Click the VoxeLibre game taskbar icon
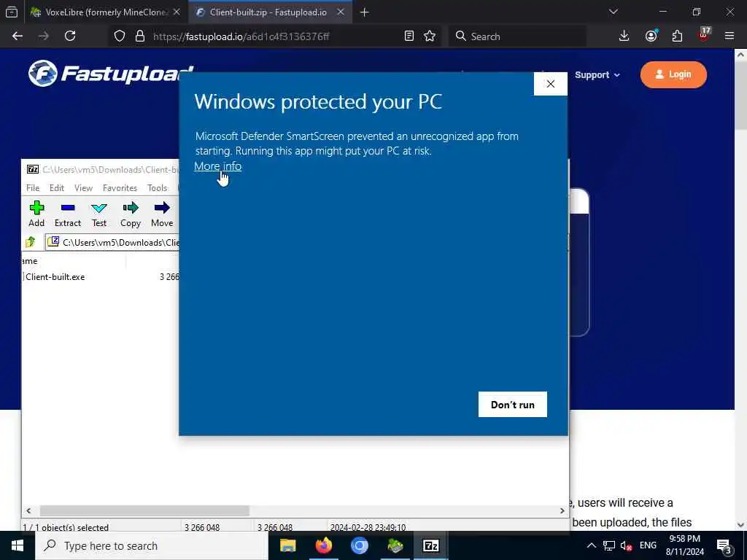Screen dimensions: 747x560 pyautogui.click(x=395, y=545)
